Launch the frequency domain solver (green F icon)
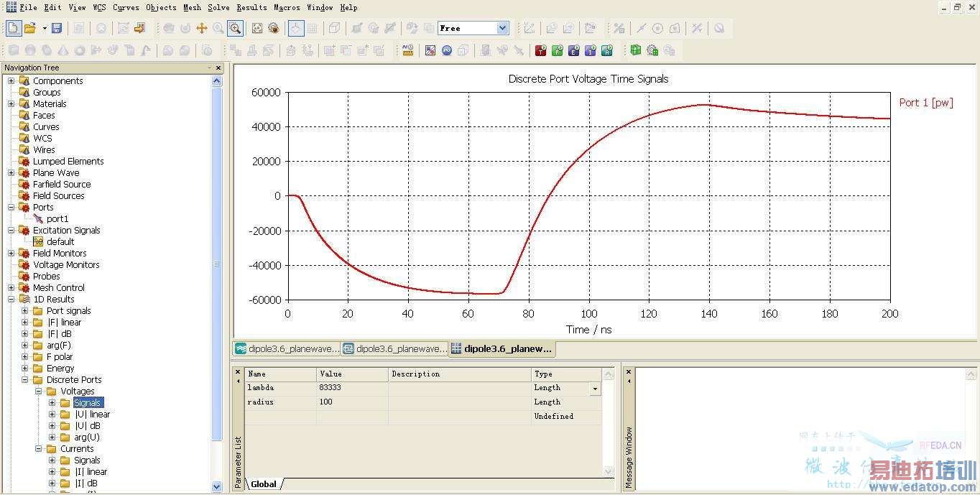 (x=557, y=50)
